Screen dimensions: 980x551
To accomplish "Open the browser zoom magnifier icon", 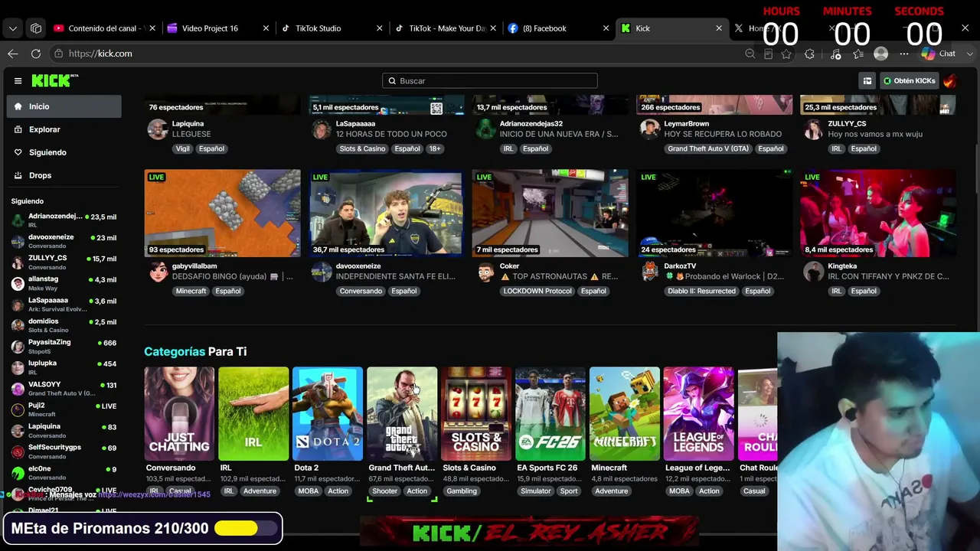I will pyautogui.click(x=750, y=54).
